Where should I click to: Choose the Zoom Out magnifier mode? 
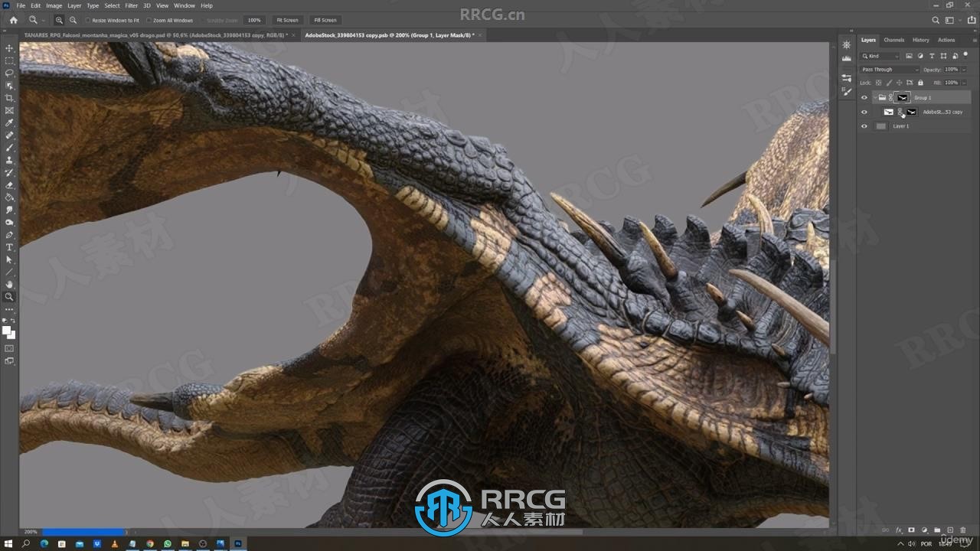pyautogui.click(x=73, y=20)
